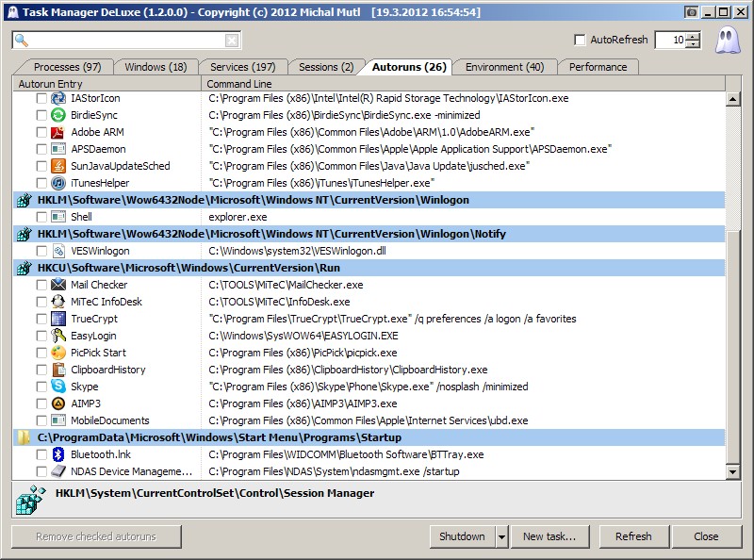Switch to the Sessions (2) tab

click(x=326, y=67)
